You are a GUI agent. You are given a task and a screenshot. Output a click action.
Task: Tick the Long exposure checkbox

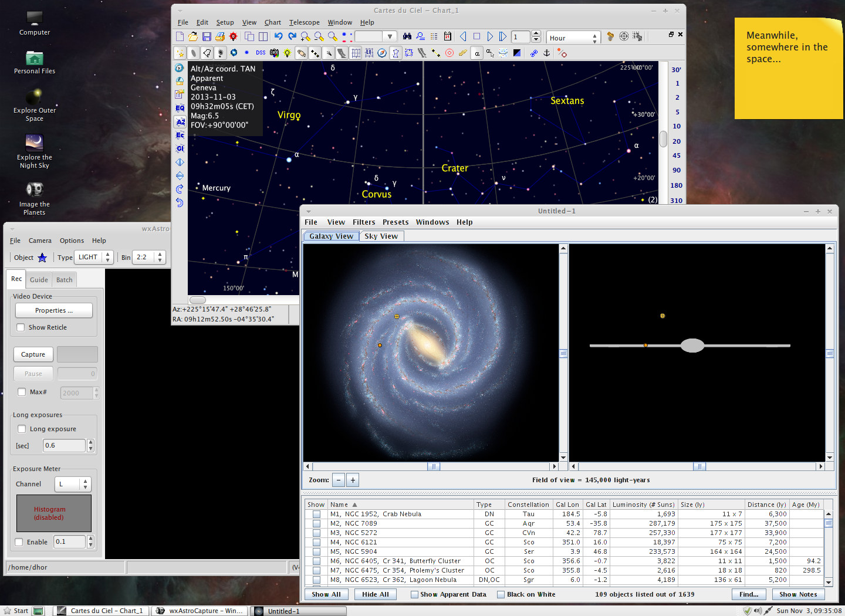point(22,429)
